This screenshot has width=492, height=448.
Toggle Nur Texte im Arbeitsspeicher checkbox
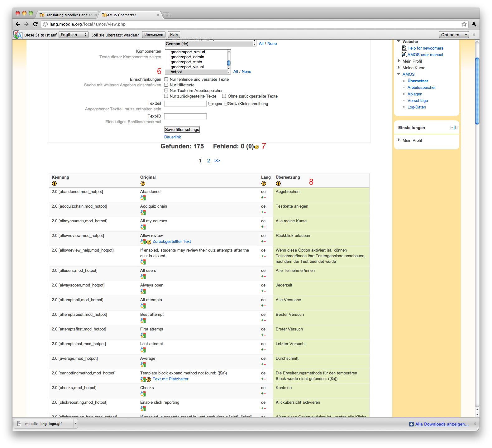point(166,90)
